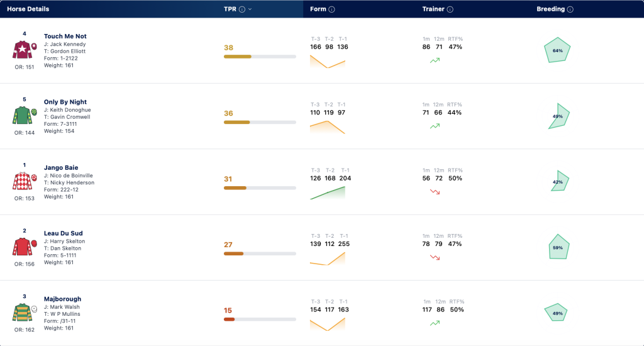Click Only By Night's TPR progress bar

pos(260,123)
